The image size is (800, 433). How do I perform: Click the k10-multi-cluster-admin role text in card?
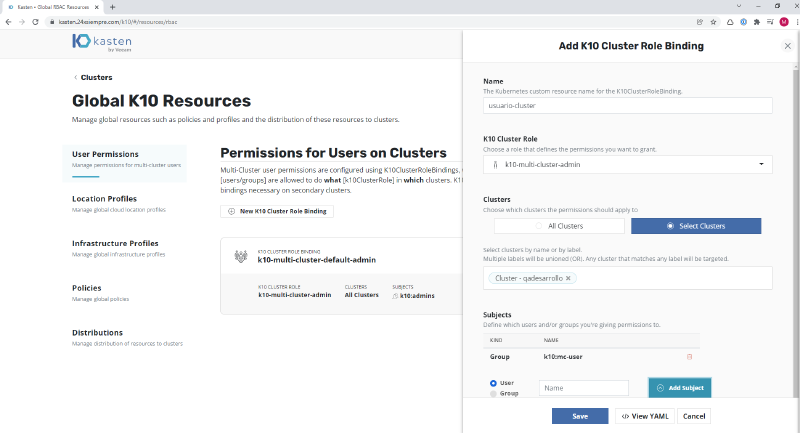tap(294, 295)
